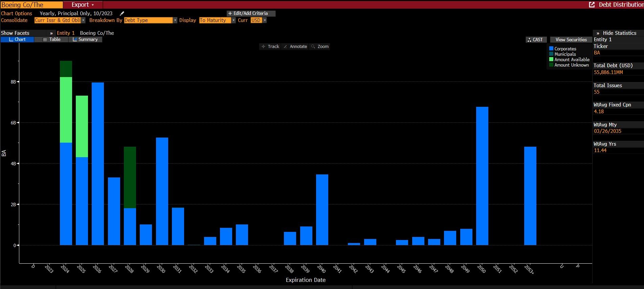Open the Debt Distribution pop-out icon
This screenshot has height=289, width=644.
pyautogui.click(x=592, y=5)
